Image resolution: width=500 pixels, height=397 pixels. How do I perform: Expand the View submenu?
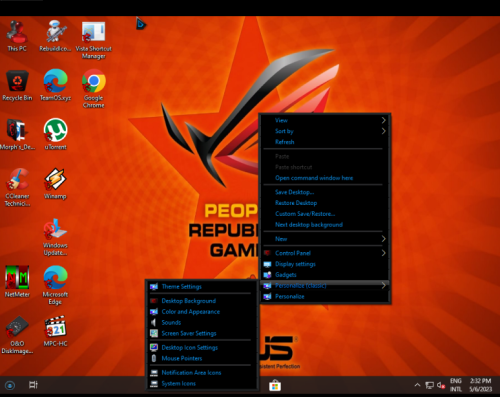click(x=325, y=120)
